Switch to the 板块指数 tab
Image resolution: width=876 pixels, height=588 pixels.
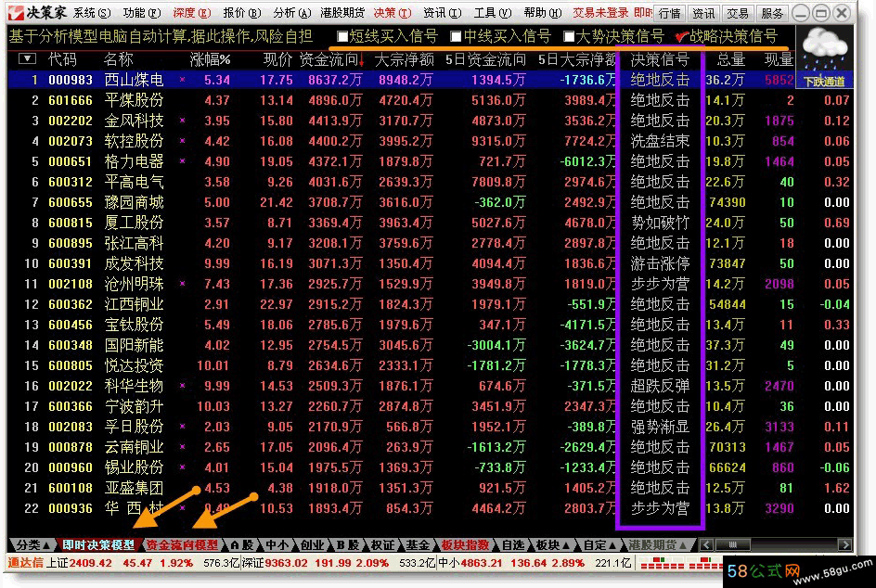click(465, 545)
